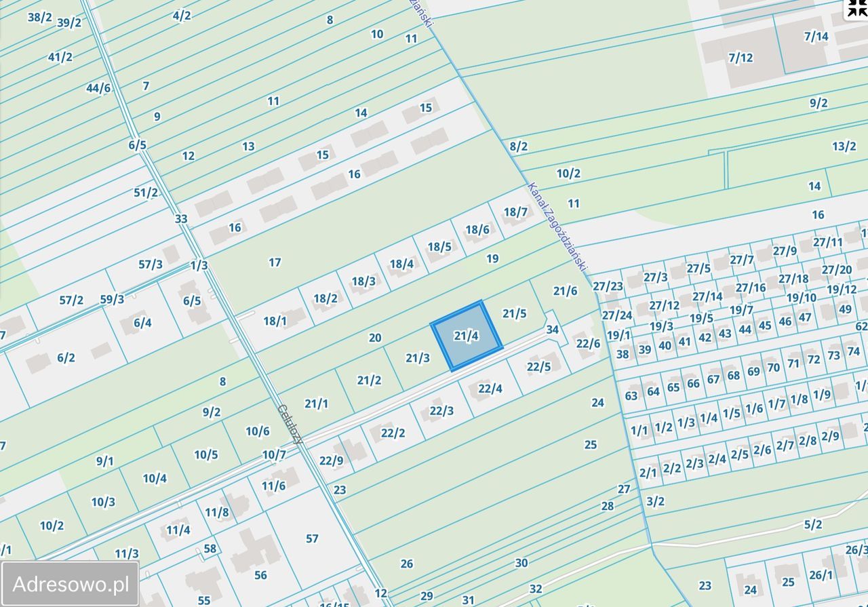Click parcel label 9/1
868x607 pixels.
click(104, 461)
